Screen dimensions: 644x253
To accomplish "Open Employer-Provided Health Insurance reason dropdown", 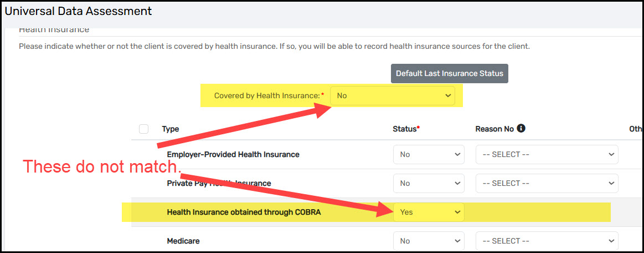I will (x=547, y=155).
